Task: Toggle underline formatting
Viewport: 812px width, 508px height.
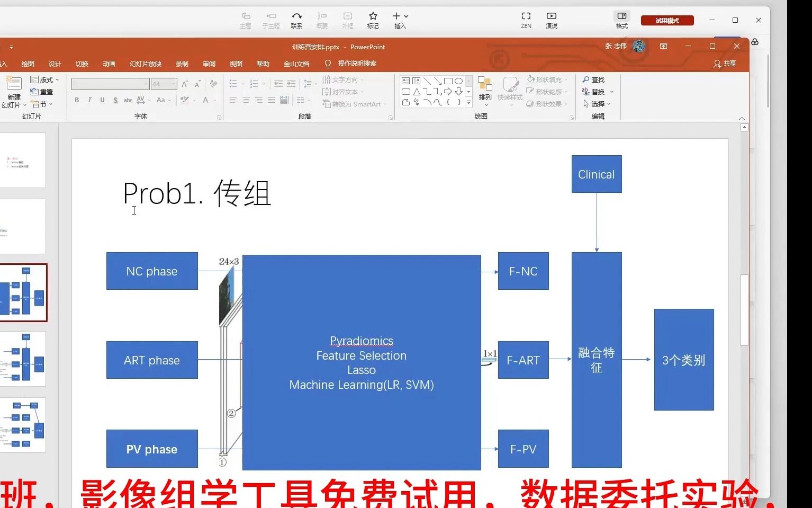Action: point(102,100)
